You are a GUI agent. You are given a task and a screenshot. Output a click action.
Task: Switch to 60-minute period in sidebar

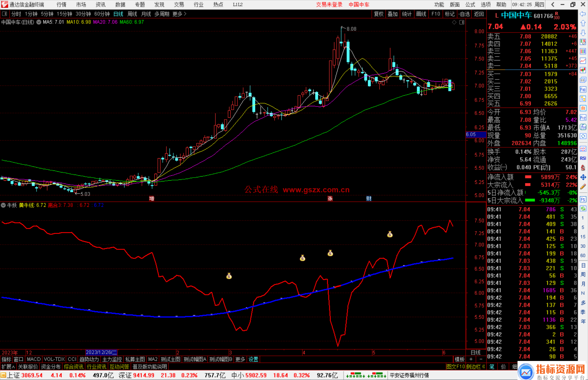583,256
